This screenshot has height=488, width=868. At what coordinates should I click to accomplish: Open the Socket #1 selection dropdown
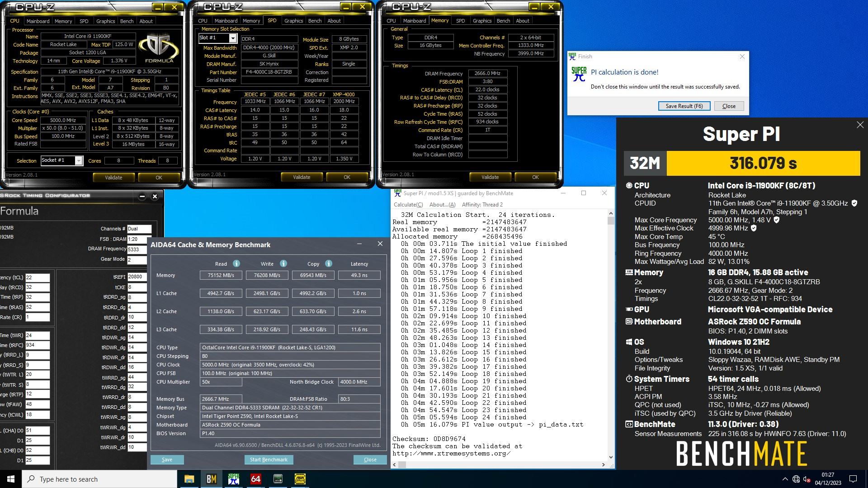click(x=79, y=160)
